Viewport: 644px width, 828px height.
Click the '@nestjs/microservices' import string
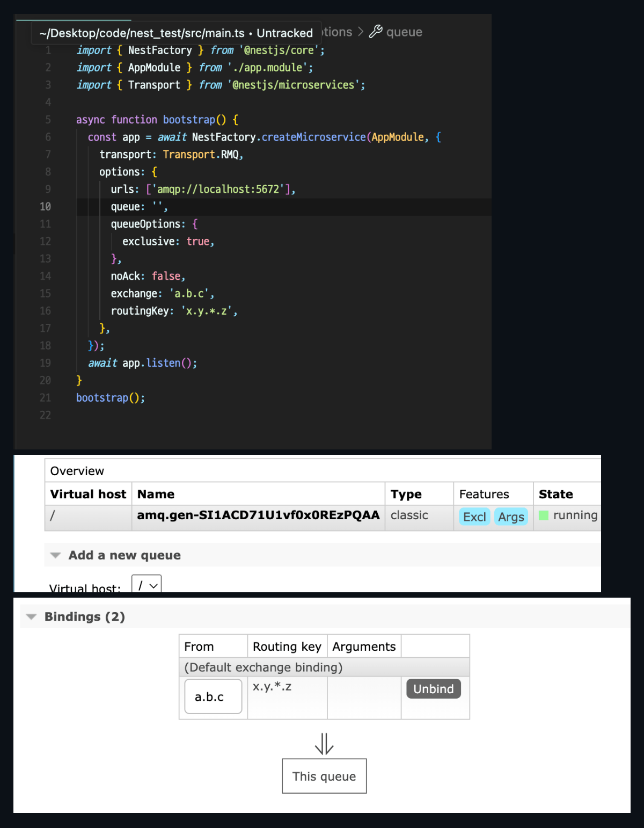[x=294, y=85]
